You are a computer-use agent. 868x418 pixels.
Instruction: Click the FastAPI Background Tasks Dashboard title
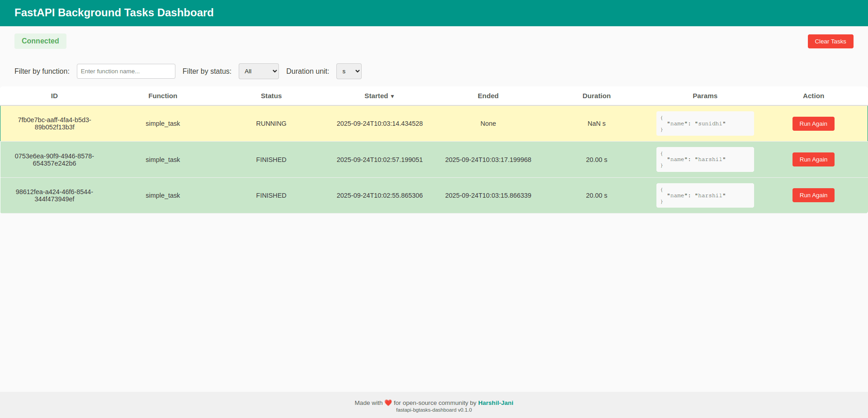point(114,13)
